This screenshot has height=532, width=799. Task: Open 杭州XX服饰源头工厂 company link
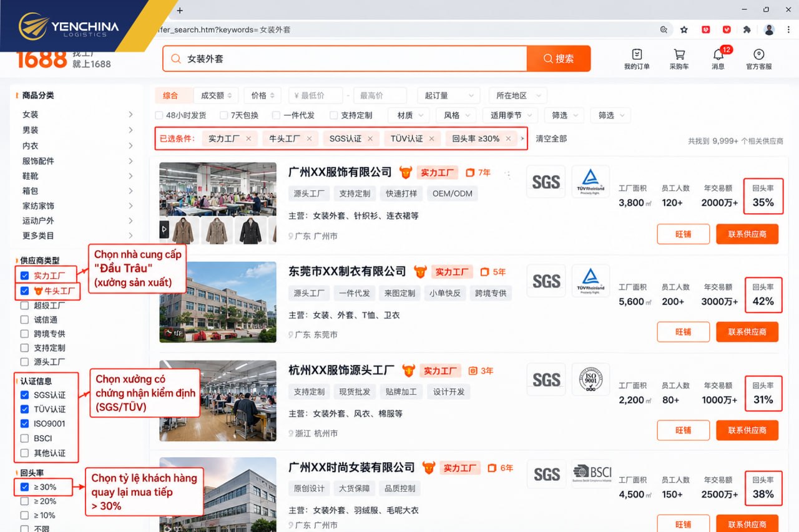click(x=342, y=370)
